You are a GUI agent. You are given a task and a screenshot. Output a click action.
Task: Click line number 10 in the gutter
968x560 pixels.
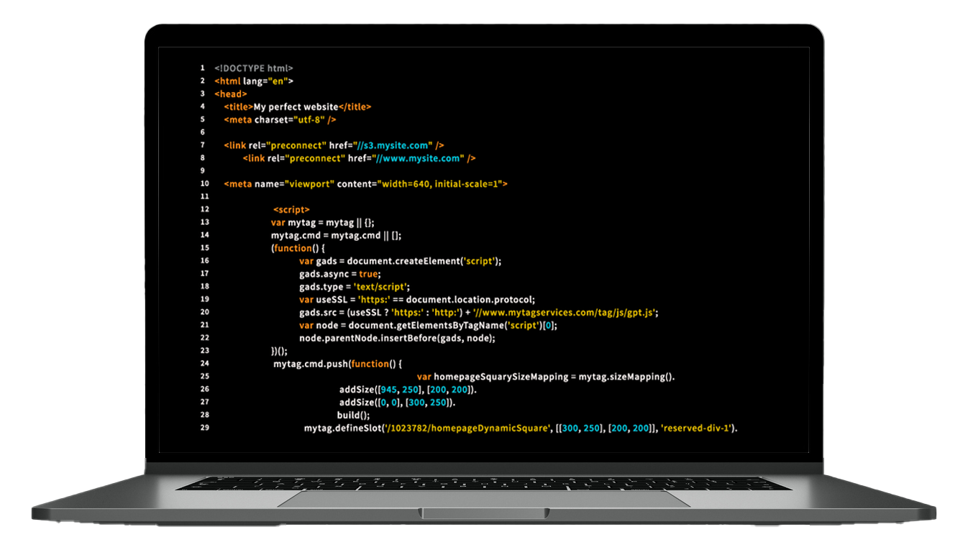pos(204,184)
